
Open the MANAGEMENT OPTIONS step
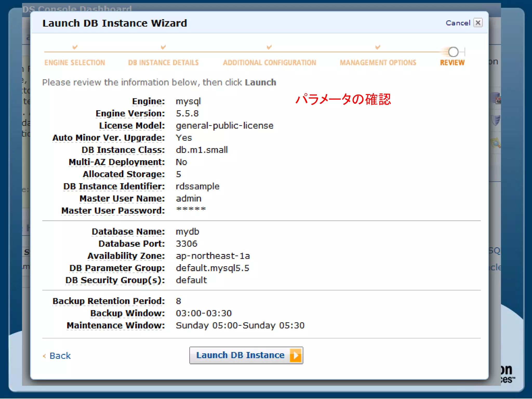click(x=378, y=63)
